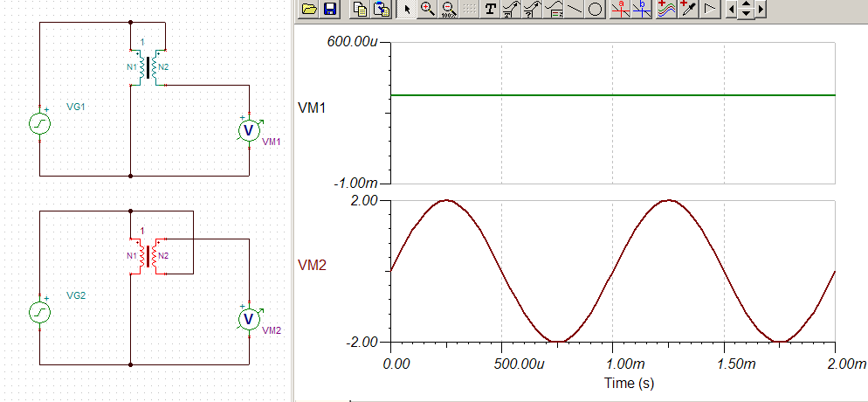Select the circle drawing tool
The image size is (868, 402).
point(595,9)
